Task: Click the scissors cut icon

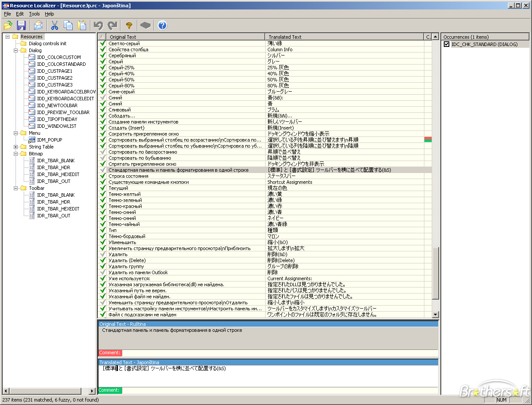Action: (55, 25)
